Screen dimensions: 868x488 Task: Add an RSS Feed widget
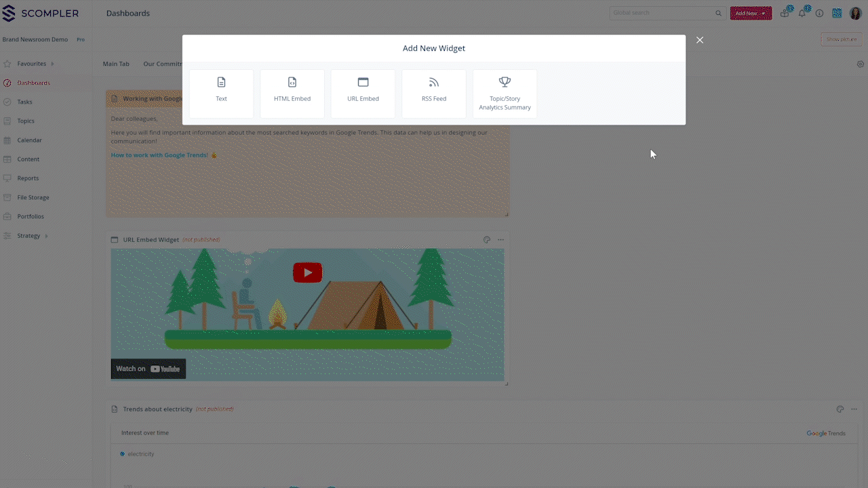434,94
